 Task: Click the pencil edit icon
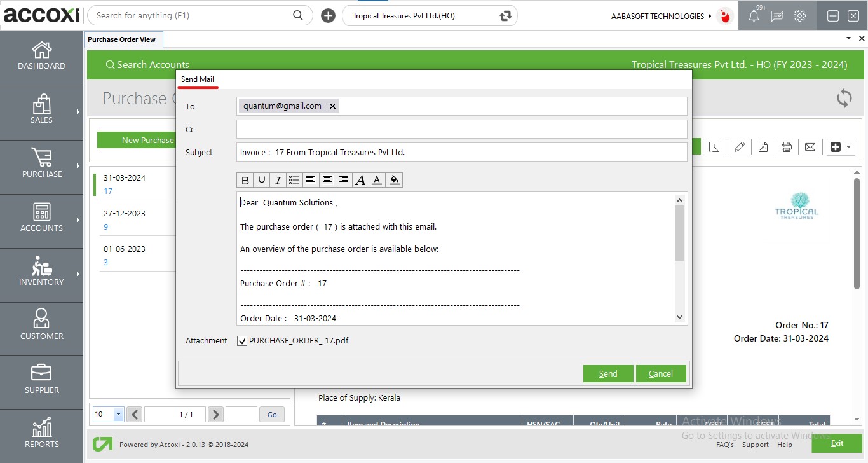pos(739,147)
